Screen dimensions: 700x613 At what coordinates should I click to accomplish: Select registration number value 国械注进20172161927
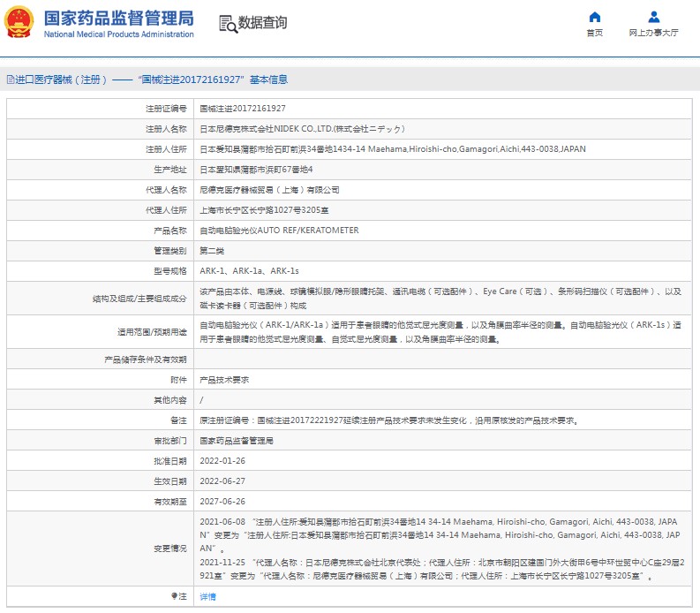click(243, 108)
